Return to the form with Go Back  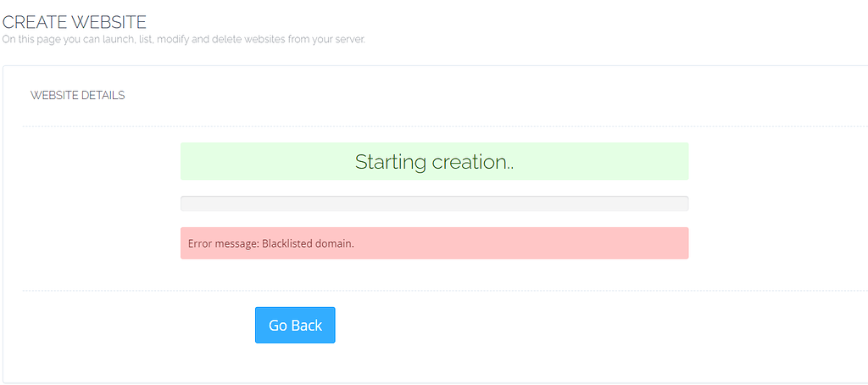coord(295,326)
